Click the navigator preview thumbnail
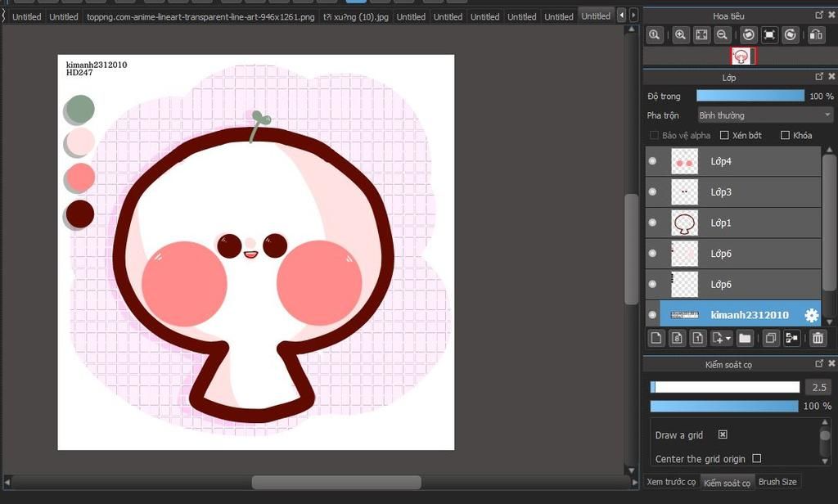Image resolution: width=838 pixels, height=504 pixels. (743, 56)
